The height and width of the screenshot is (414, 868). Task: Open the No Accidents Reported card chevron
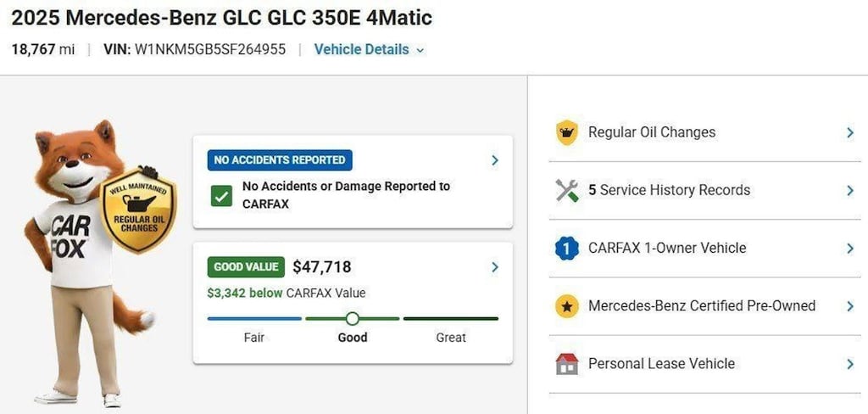click(495, 160)
